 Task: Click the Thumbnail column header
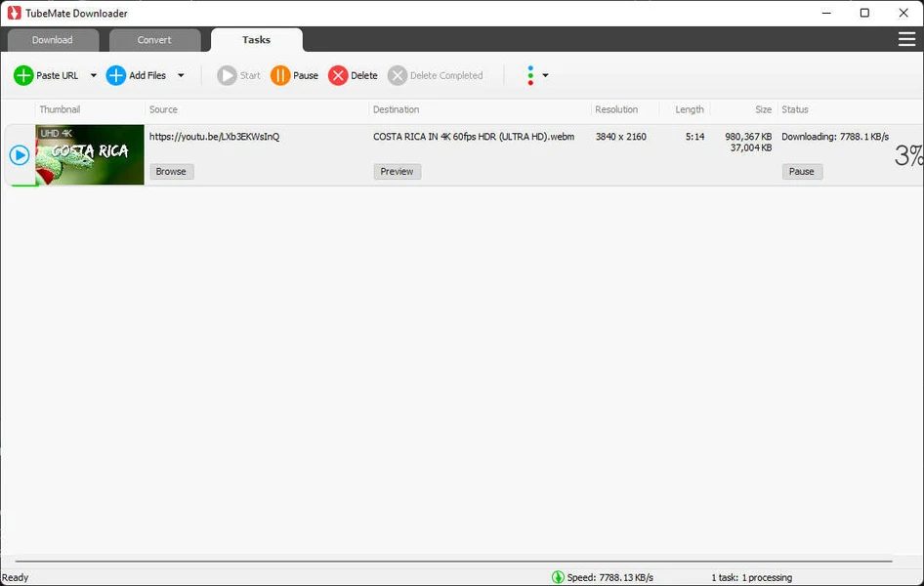(x=60, y=109)
